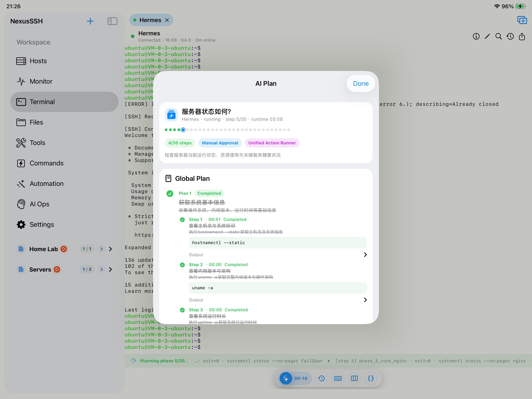532x399 pixels.
Task: Click Home Lab orange status badge
Action: coord(64,249)
